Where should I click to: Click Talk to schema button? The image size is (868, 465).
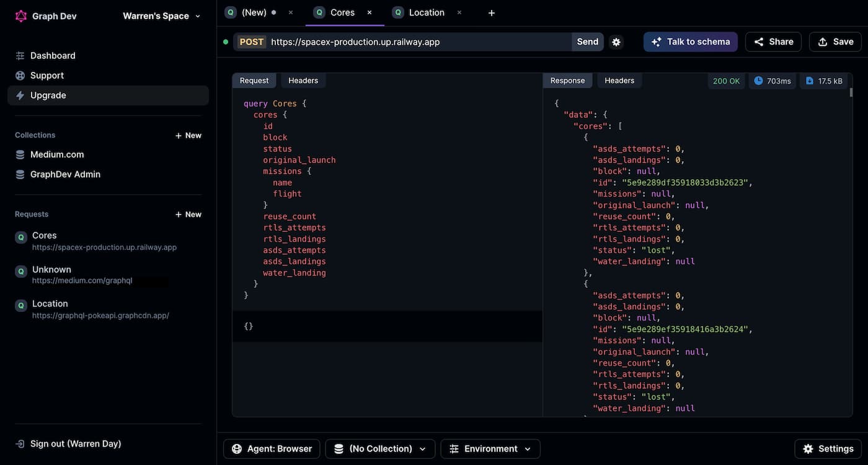tap(691, 42)
